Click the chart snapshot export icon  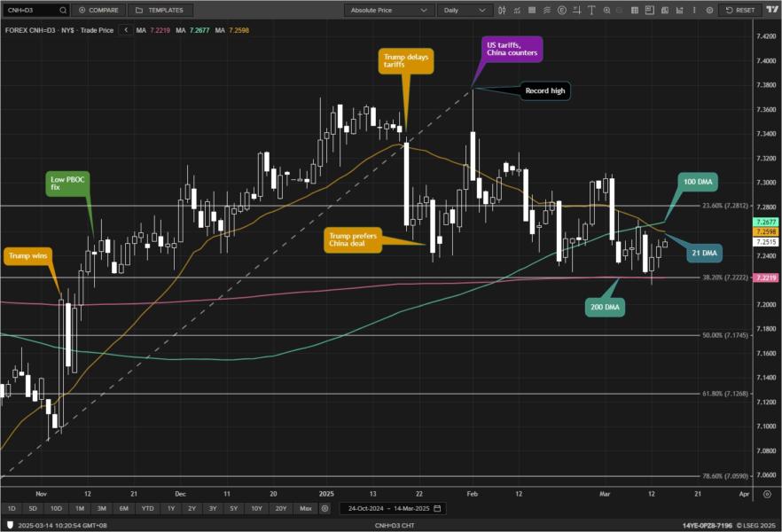(664, 11)
